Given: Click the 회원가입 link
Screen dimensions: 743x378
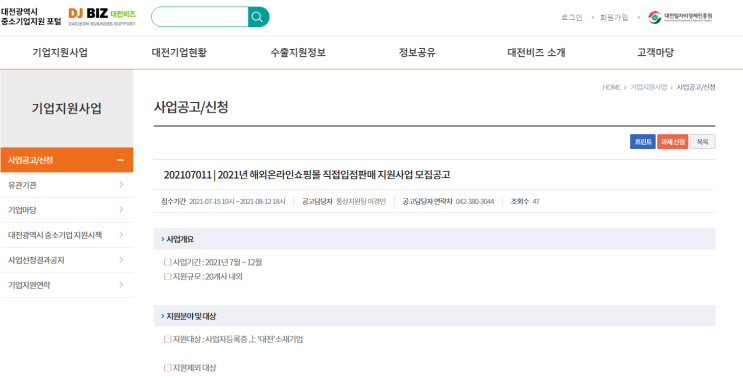Looking at the screenshot, I should [614, 18].
